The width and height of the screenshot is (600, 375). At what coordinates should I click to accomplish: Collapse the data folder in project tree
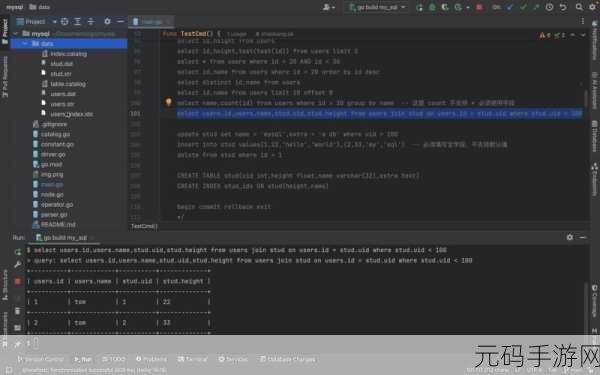pyautogui.click(x=25, y=44)
